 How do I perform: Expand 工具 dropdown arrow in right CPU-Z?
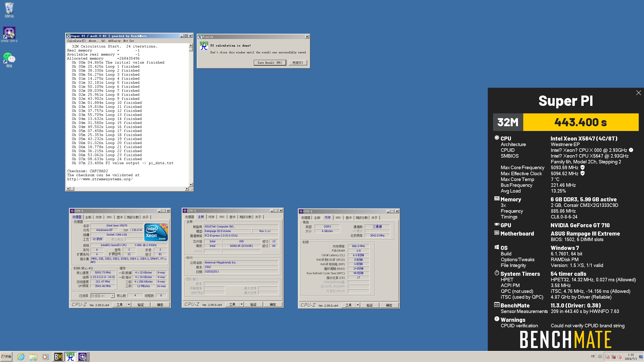tap(358, 305)
